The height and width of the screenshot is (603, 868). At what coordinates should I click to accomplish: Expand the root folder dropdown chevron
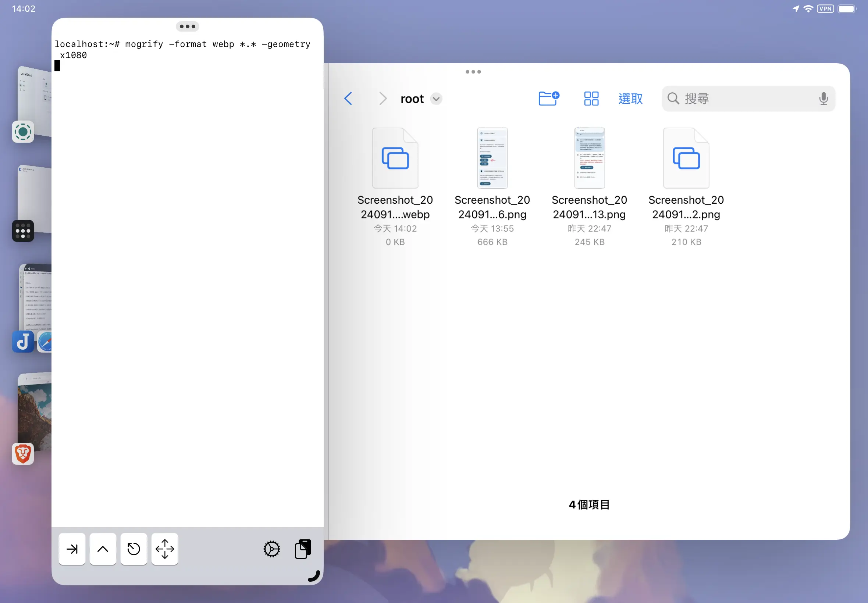pos(436,99)
